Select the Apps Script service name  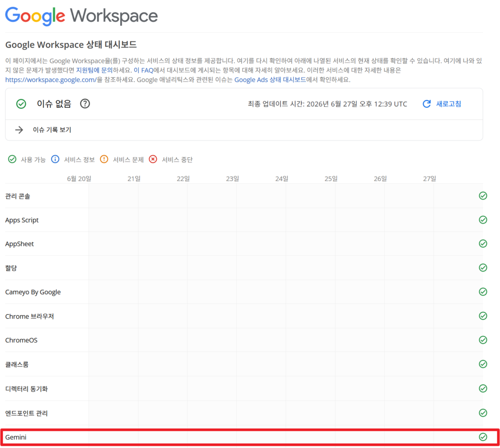coord(21,220)
